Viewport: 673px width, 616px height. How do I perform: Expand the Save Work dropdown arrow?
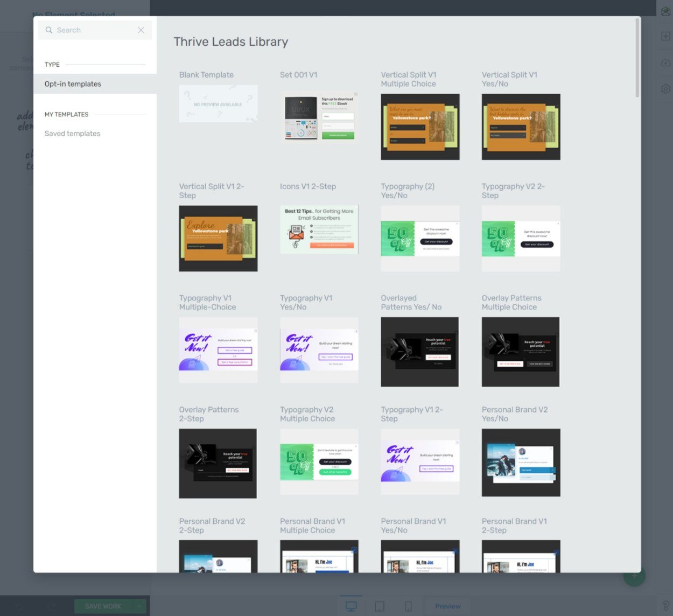[139, 606]
